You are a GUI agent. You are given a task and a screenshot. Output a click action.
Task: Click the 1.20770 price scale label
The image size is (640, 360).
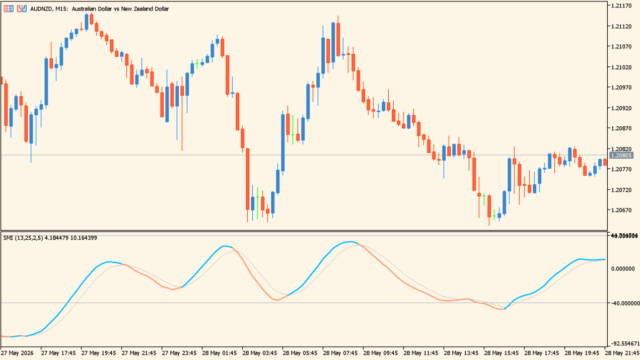coord(621,169)
